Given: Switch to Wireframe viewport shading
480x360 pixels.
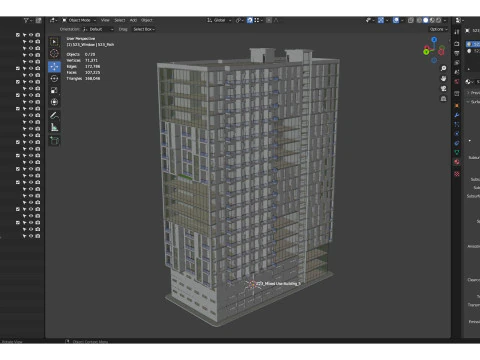Looking at the screenshot, I should (419, 20).
